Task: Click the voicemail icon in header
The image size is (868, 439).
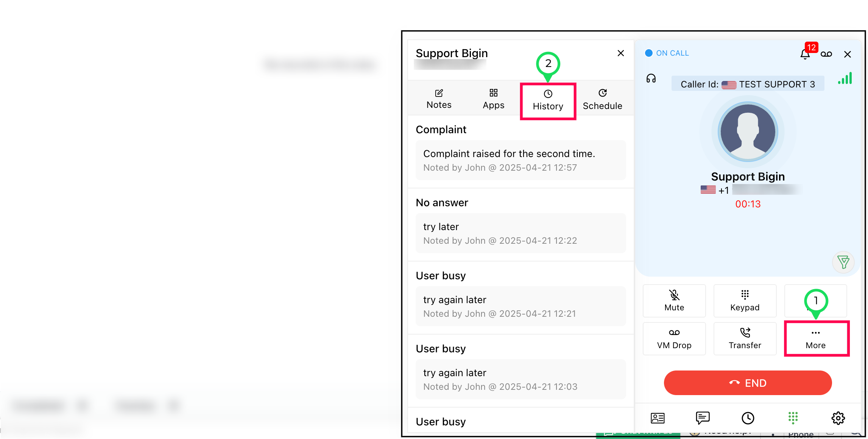Action: 826,54
